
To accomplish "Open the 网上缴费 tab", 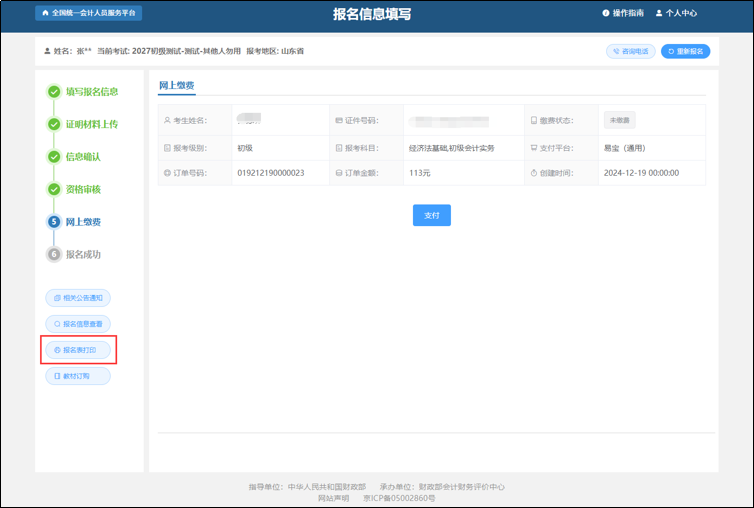I will click(x=177, y=86).
